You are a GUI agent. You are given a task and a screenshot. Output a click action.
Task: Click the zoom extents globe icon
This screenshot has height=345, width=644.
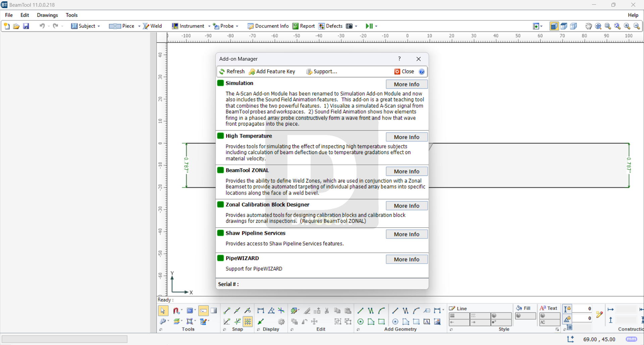point(598,26)
